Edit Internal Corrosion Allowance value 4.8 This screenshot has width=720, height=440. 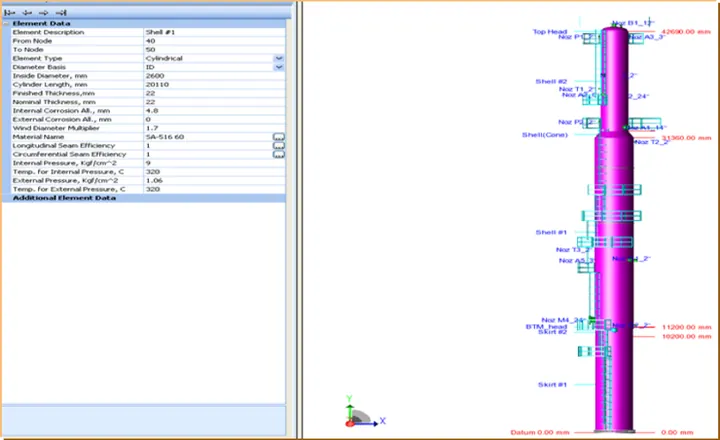pos(214,111)
